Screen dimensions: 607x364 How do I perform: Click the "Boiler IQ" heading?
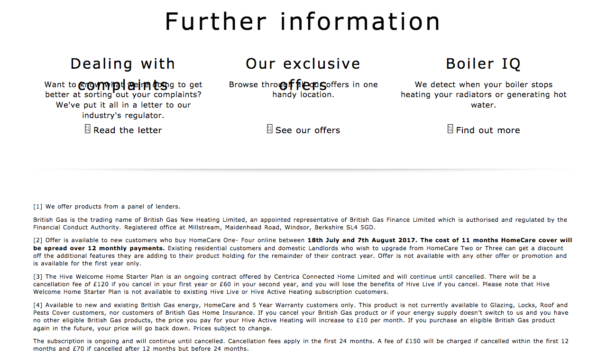(x=483, y=64)
